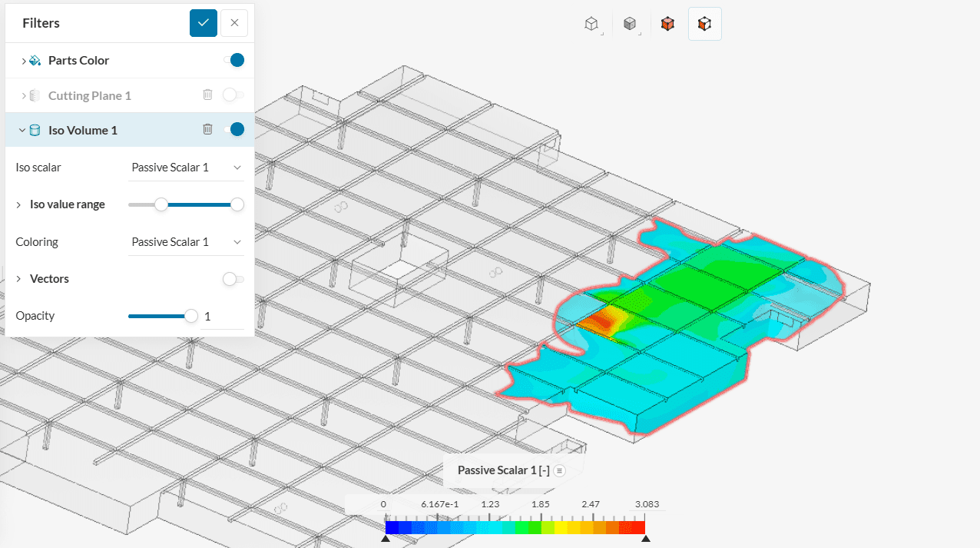Screen dimensions: 980x548
Task: Select the Cutting Plane 1 filter row
Action: (x=89, y=96)
